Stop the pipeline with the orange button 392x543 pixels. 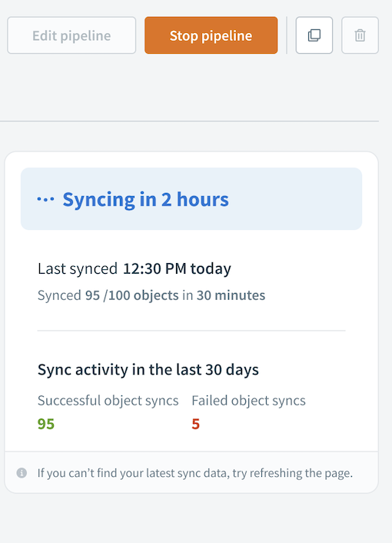point(211,35)
